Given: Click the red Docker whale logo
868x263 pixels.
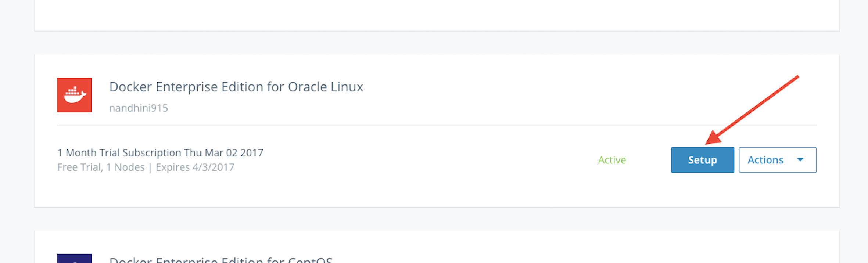Looking at the screenshot, I should [x=74, y=95].
